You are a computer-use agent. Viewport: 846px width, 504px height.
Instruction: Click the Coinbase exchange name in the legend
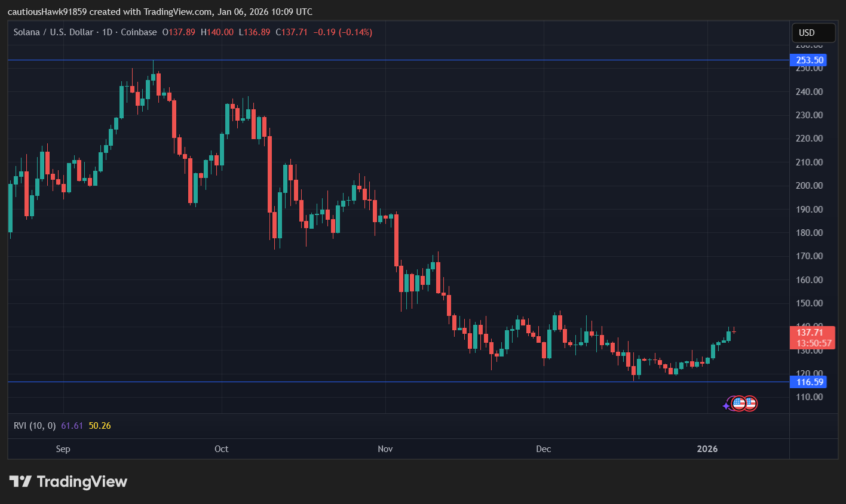pos(139,32)
